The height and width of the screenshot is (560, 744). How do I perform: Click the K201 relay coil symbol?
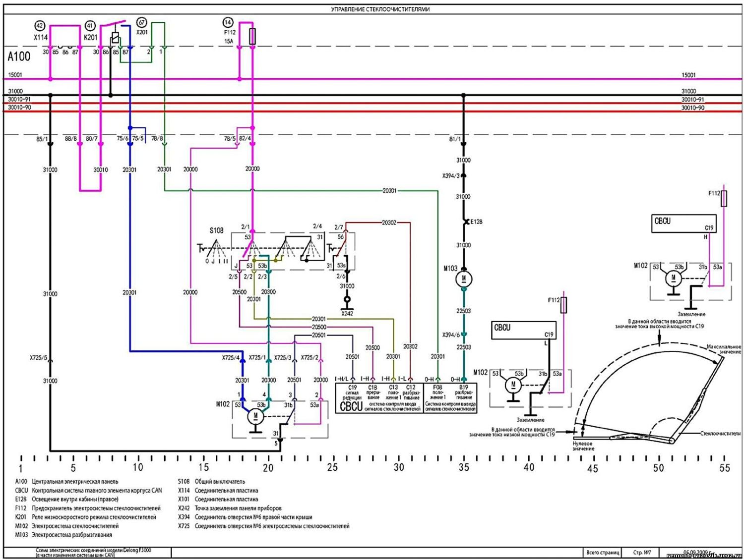pos(115,38)
